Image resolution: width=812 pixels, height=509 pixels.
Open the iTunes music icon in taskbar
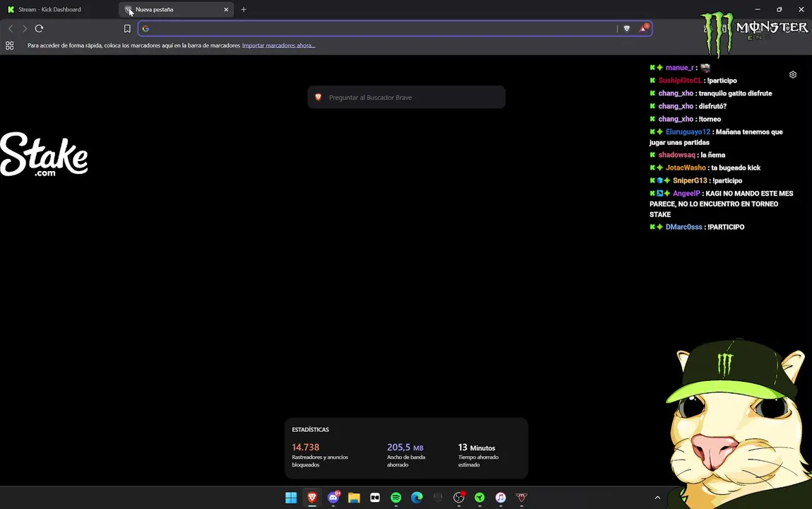click(501, 498)
